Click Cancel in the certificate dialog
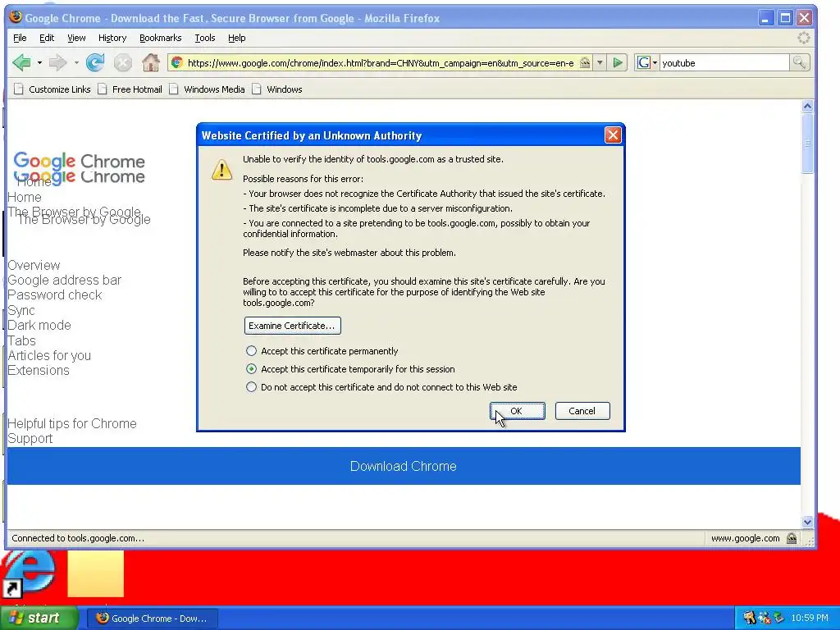Viewport: 840px width, 630px height. tap(582, 411)
